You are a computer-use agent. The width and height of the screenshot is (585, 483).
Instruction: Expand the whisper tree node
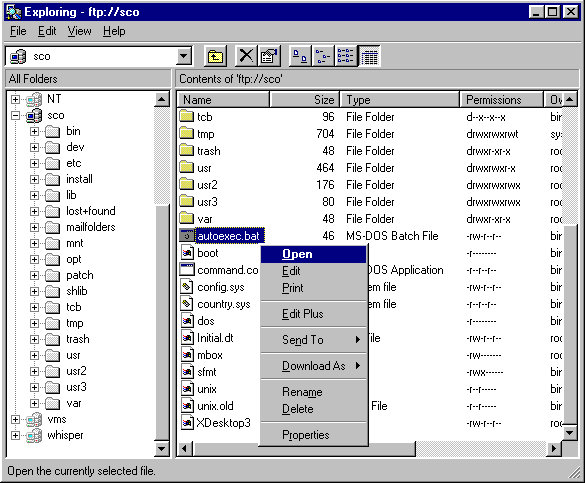coord(15,436)
